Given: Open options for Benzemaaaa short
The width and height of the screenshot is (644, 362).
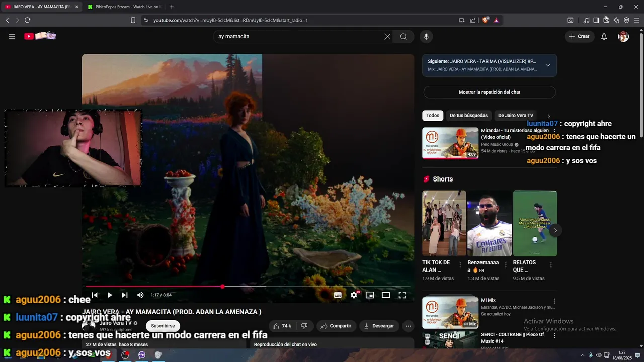Looking at the screenshot, I should [506, 265].
